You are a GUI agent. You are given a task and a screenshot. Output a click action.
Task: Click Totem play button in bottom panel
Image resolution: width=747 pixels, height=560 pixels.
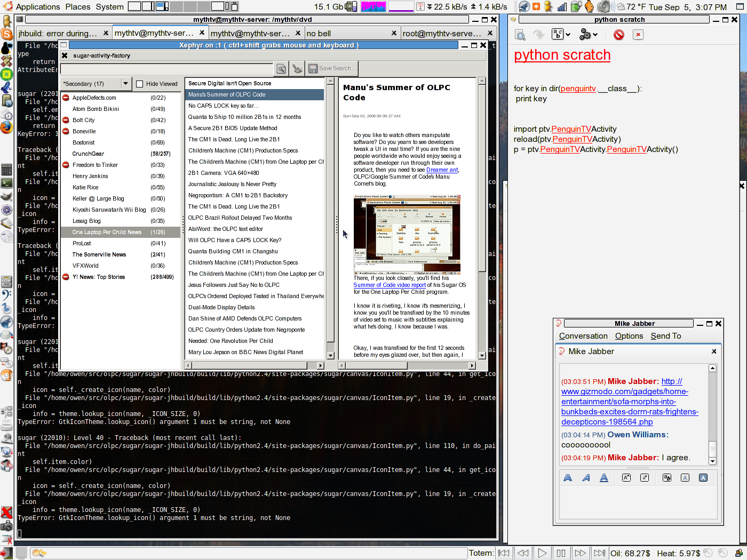(542, 553)
